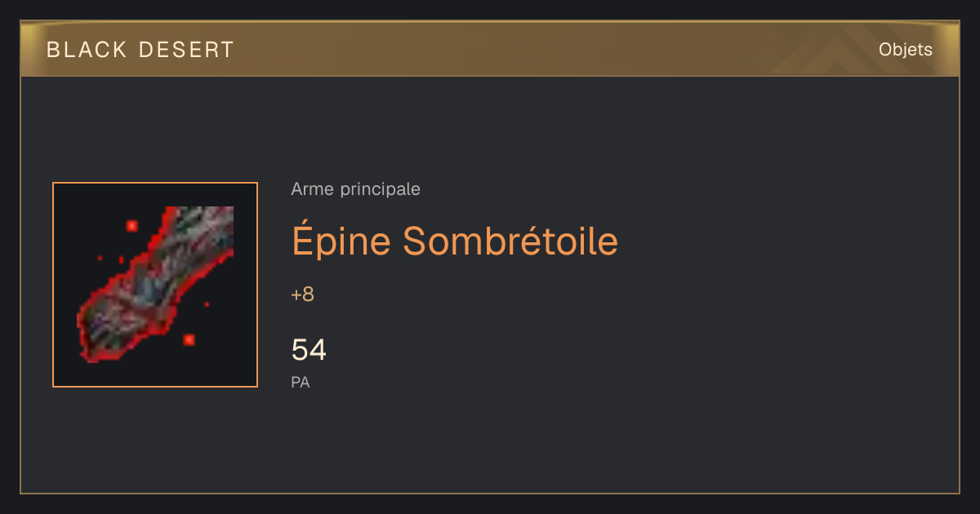Click the PA stat label
This screenshot has height=514, width=980.
(x=301, y=382)
